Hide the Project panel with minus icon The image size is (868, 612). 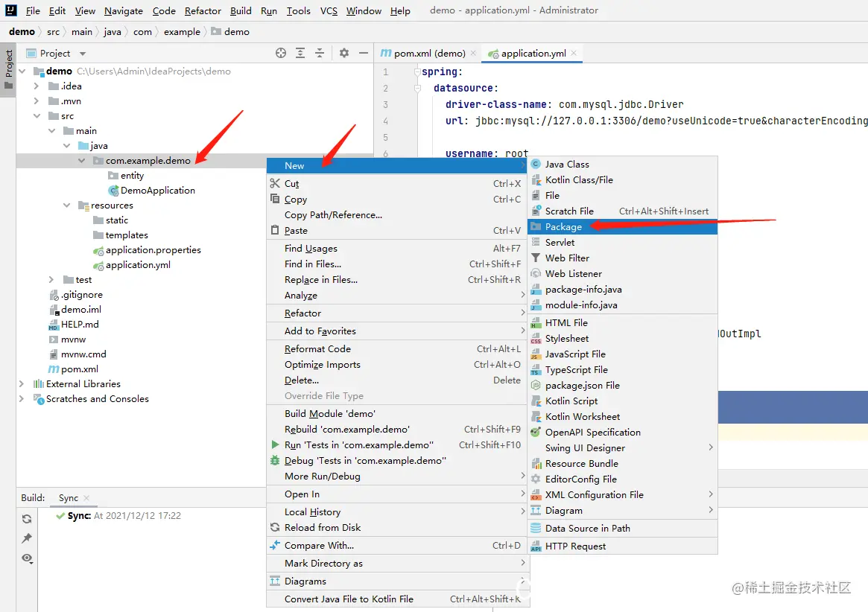coord(363,53)
